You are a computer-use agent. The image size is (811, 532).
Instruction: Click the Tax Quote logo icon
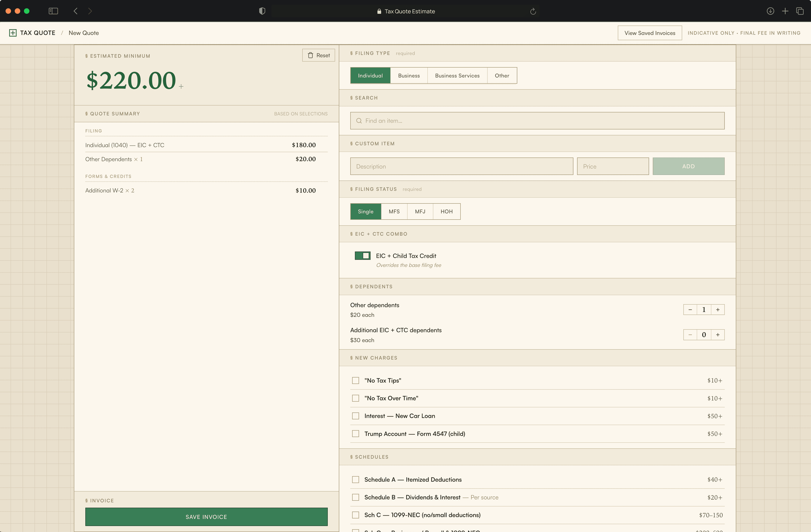coord(13,33)
